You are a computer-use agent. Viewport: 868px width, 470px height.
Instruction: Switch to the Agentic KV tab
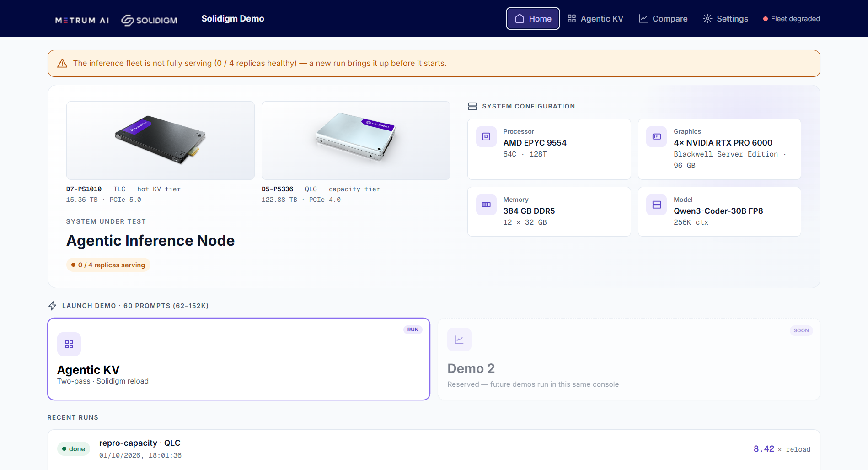(x=595, y=19)
